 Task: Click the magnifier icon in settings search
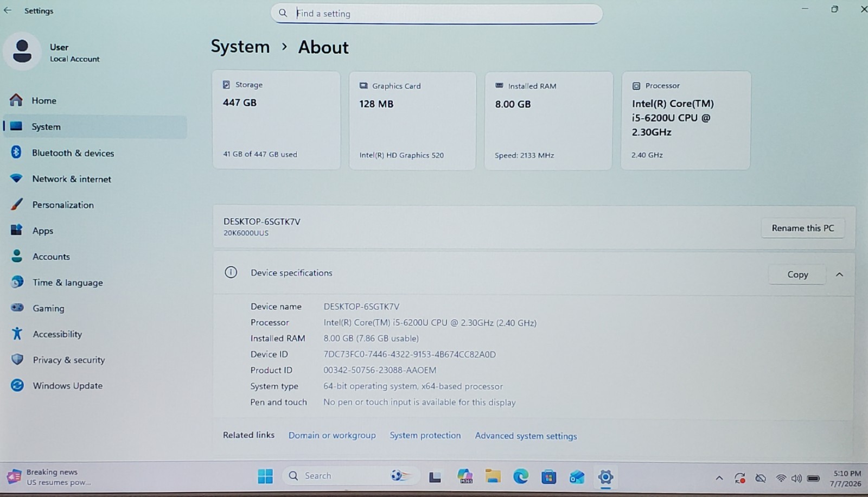pyautogui.click(x=283, y=13)
